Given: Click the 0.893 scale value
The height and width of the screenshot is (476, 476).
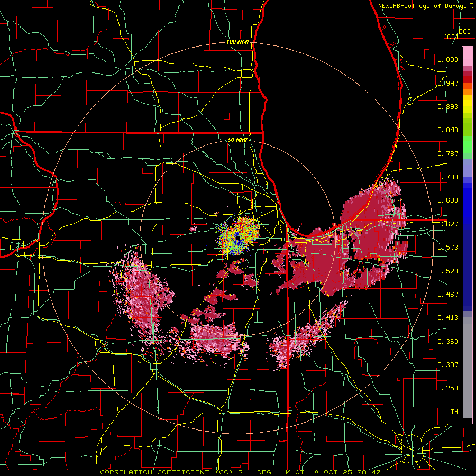Looking at the screenshot, I should click(x=448, y=106).
